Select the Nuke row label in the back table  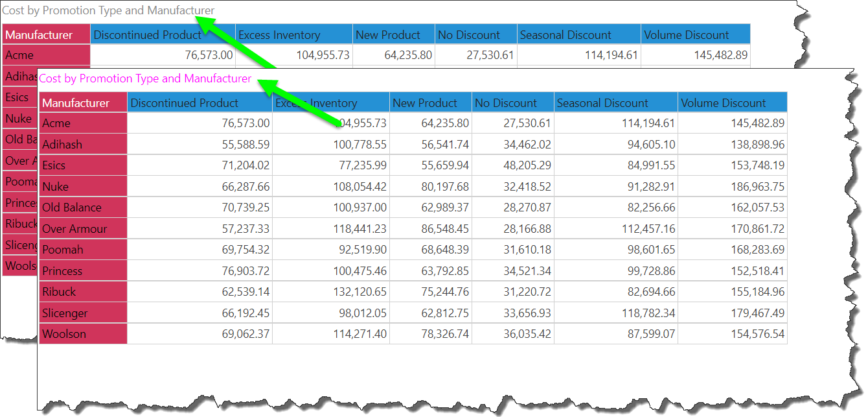click(19, 119)
